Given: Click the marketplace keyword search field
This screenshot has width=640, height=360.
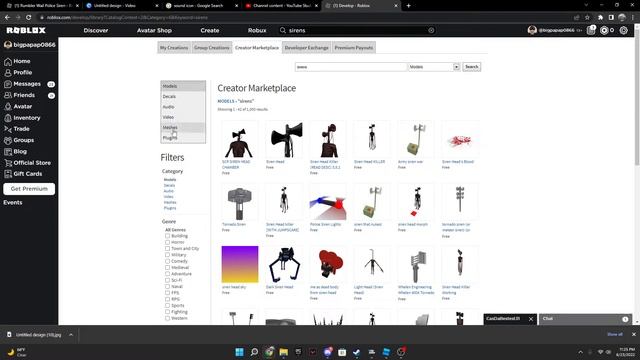Looking at the screenshot, I should click(x=351, y=67).
